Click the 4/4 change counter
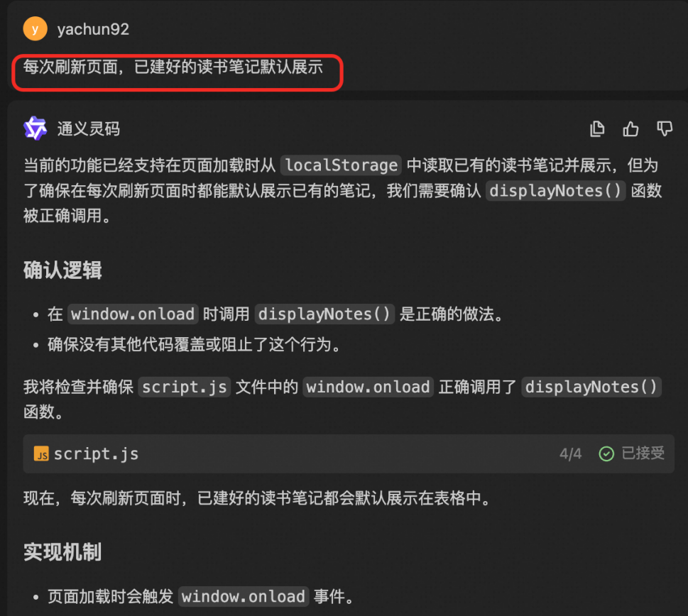688x616 pixels. coord(570,453)
